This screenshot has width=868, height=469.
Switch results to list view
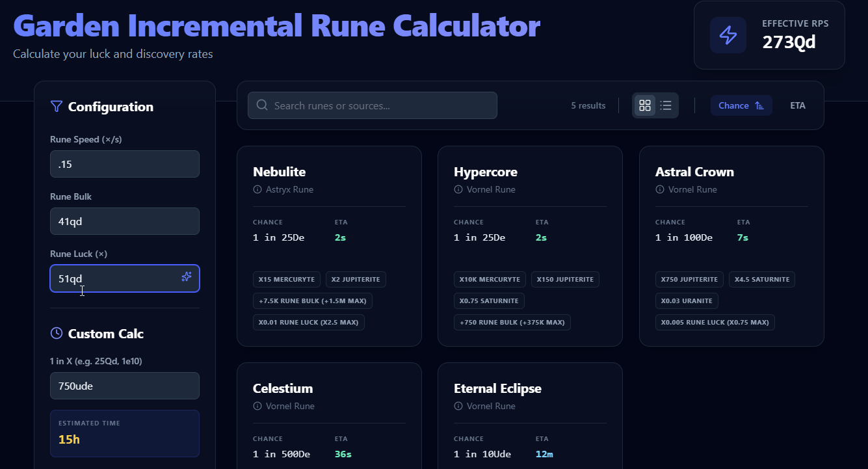click(666, 105)
